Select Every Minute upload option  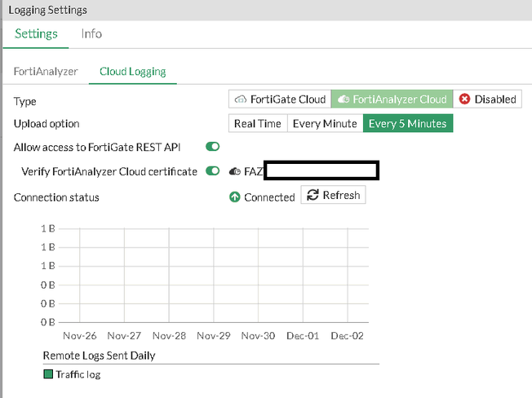(x=325, y=123)
